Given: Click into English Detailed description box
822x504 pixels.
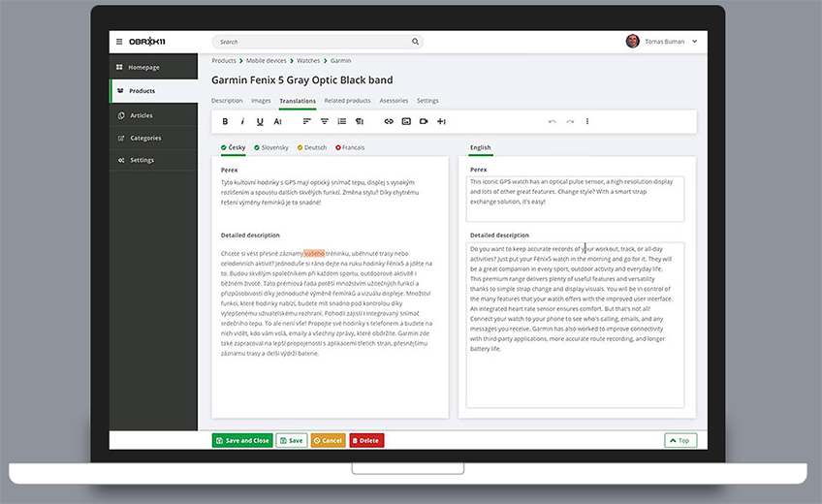Looking at the screenshot, I should pyautogui.click(x=575, y=325).
